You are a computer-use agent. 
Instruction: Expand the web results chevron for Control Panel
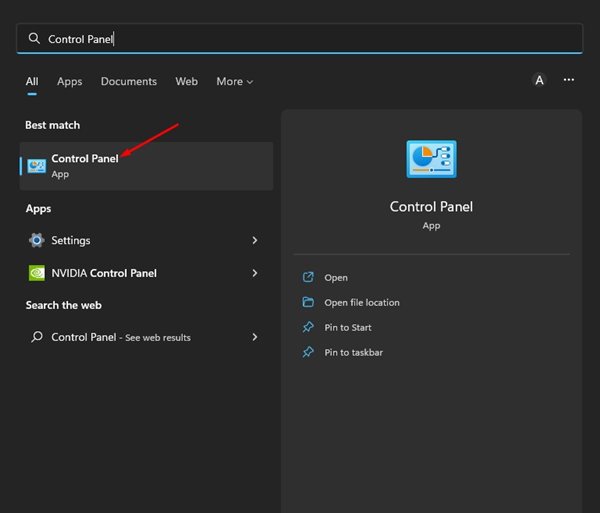pyautogui.click(x=255, y=337)
